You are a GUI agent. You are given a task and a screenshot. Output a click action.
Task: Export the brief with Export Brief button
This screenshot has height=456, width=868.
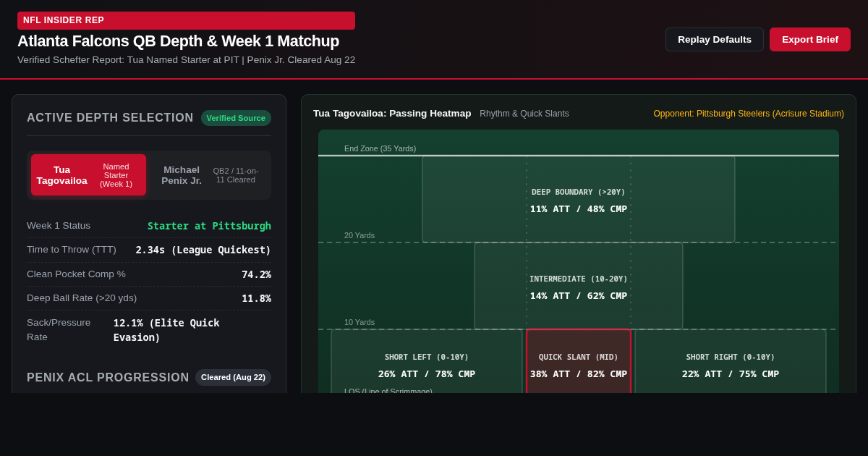click(810, 39)
